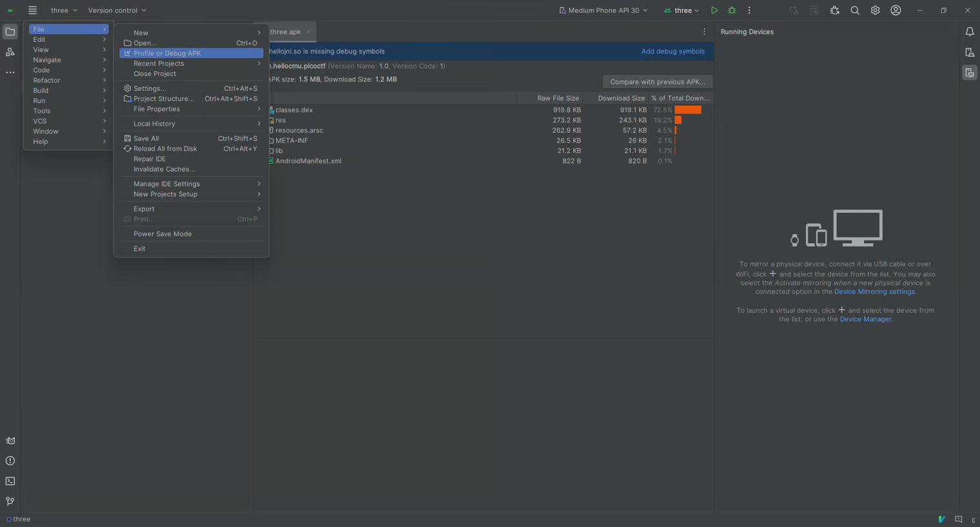Click the Run app play button

[714, 10]
